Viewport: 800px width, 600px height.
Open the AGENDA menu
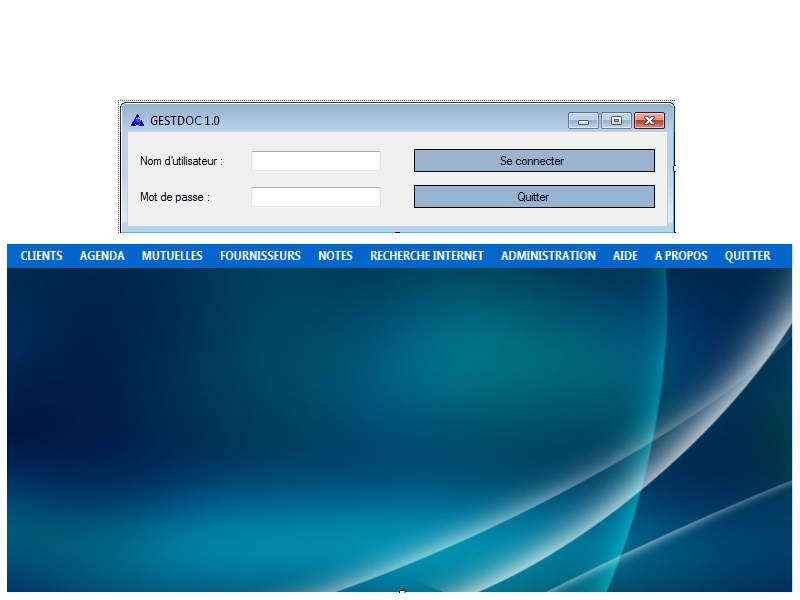pyautogui.click(x=102, y=256)
